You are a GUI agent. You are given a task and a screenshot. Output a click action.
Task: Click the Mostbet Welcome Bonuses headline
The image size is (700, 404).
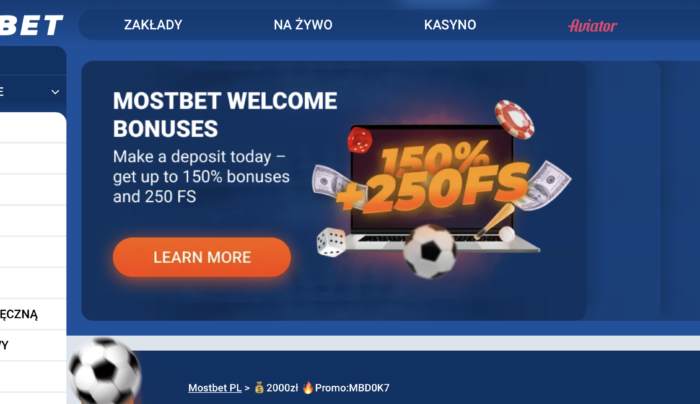pyautogui.click(x=225, y=115)
